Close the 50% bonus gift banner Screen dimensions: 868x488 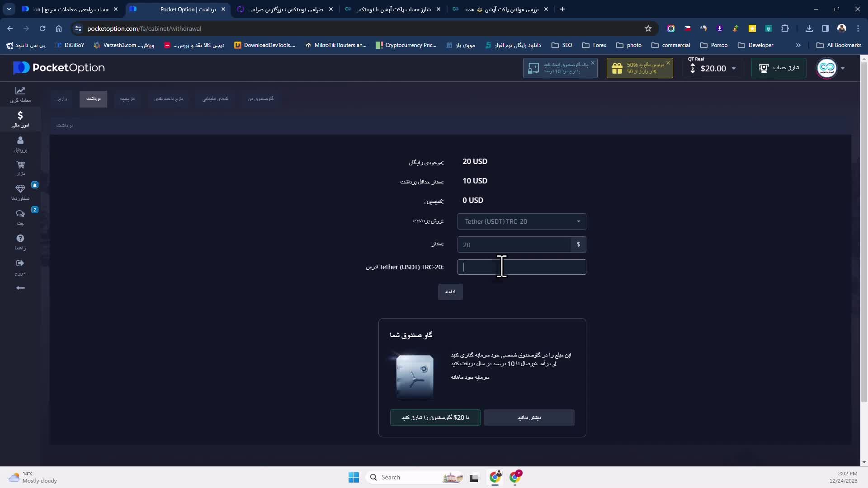point(668,63)
